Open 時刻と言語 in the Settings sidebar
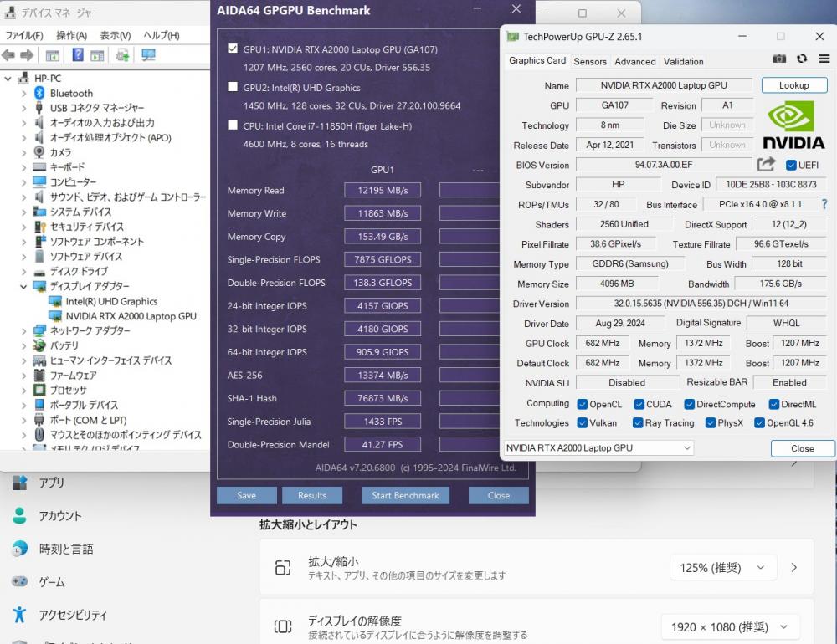 [66, 549]
